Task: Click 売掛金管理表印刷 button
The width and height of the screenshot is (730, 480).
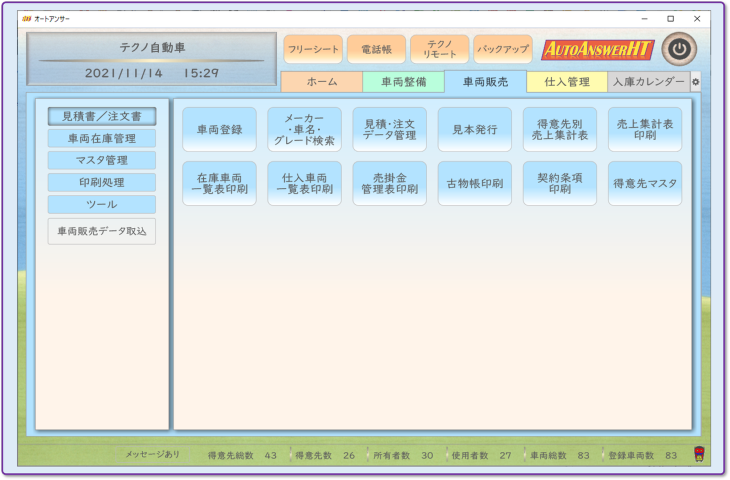Action: pyautogui.click(x=389, y=183)
